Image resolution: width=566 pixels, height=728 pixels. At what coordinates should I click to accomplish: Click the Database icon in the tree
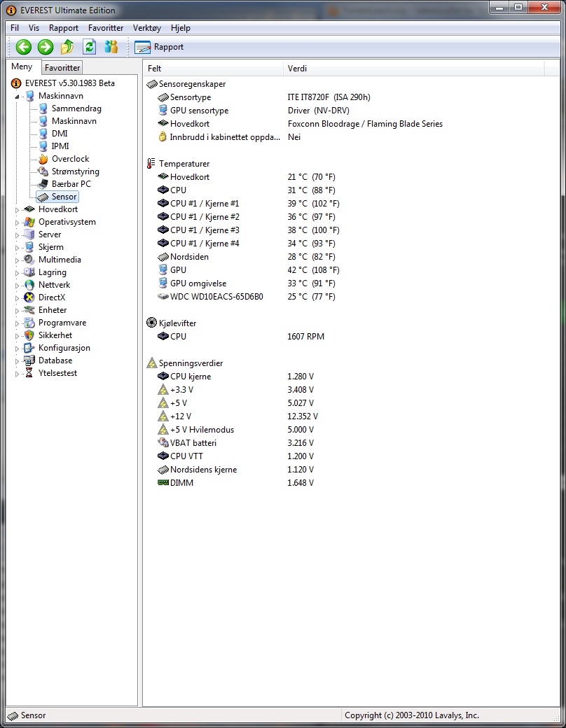29,360
